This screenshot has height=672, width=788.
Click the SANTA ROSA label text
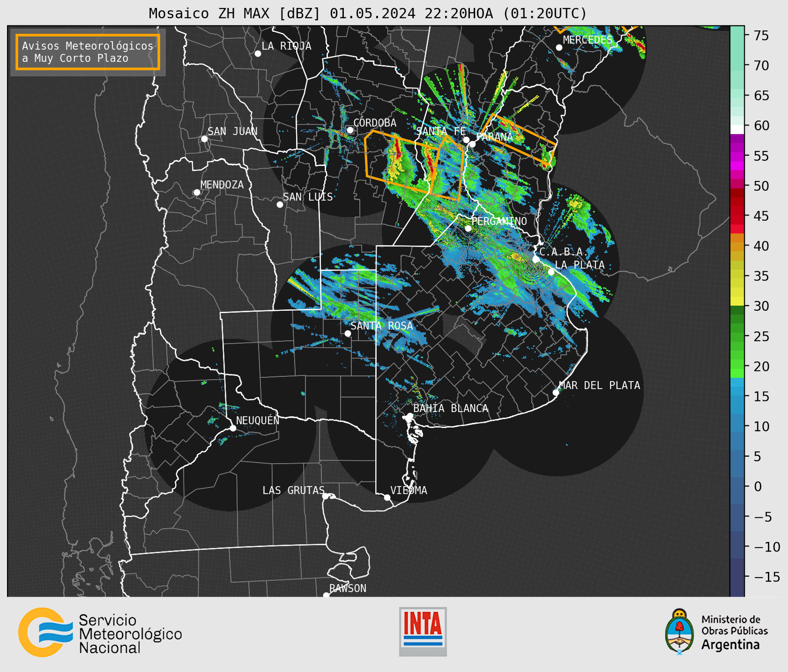382,326
